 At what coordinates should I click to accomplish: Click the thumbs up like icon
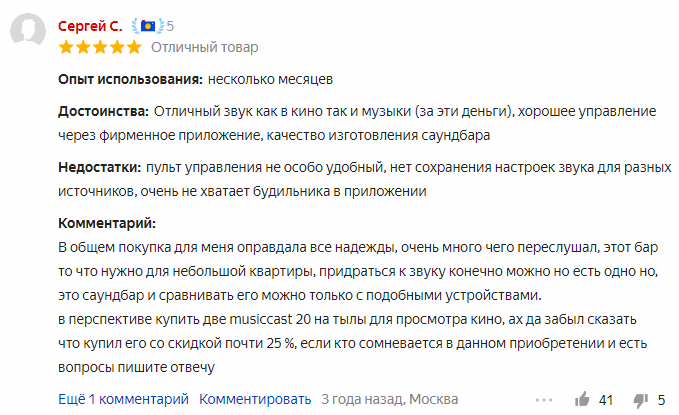pyautogui.click(x=582, y=399)
